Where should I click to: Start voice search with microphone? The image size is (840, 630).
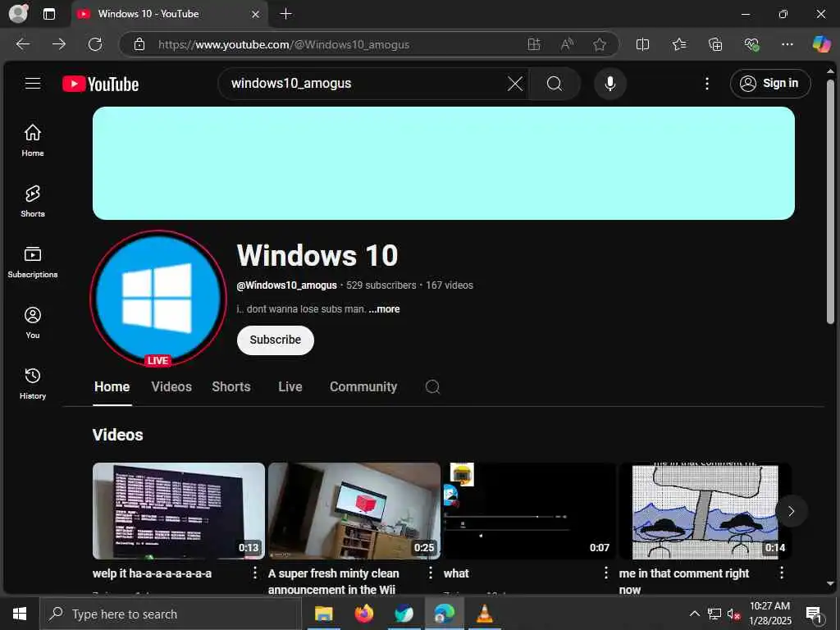[x=609, y=84]
